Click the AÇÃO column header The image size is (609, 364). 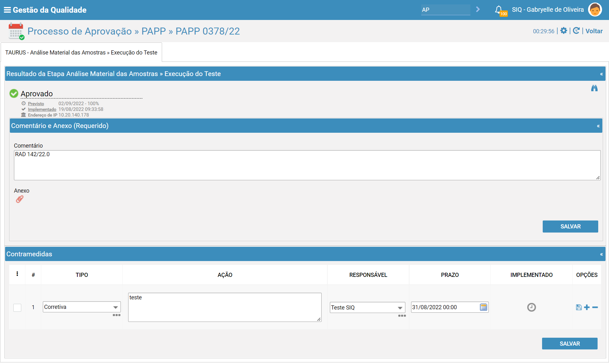click(x=225, y=275)
